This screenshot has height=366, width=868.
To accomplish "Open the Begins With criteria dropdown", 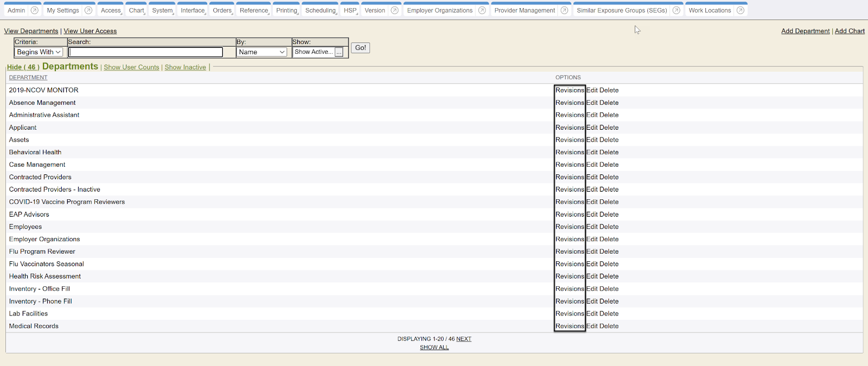I will [x=39, y=52].
